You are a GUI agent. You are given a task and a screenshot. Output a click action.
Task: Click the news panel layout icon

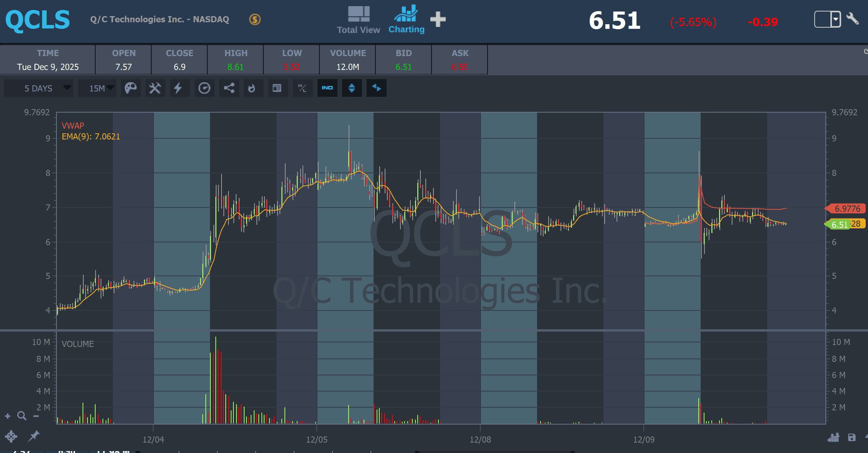(x=277, y=88)
